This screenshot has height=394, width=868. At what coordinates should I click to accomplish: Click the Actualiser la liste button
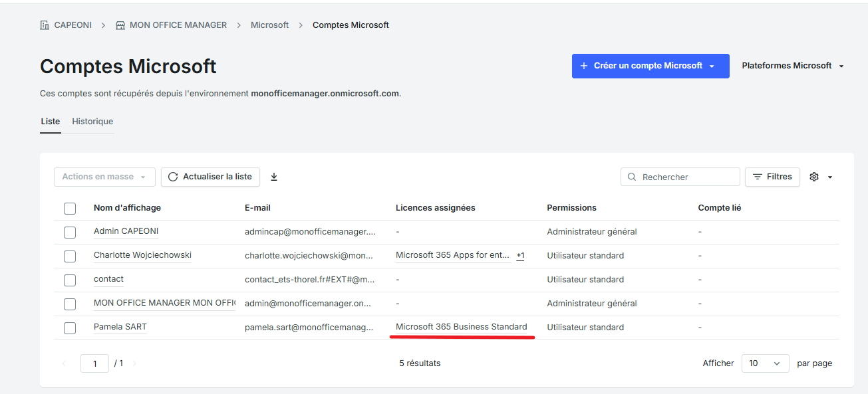(x=210, y=177)
